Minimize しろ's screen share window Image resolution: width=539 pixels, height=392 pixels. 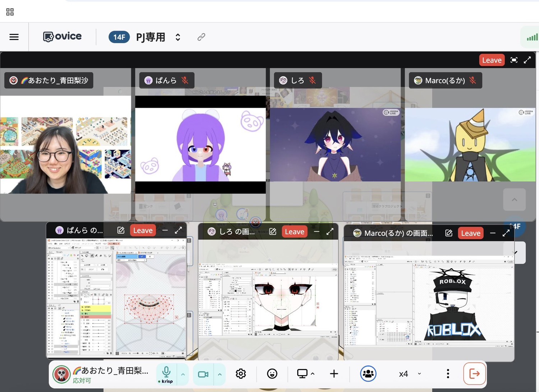coord(317,232)
